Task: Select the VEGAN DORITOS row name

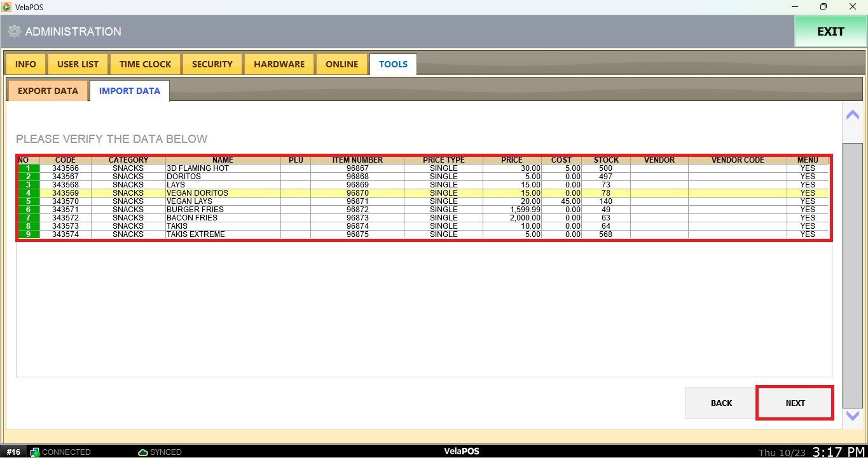Action: [197, 193]
